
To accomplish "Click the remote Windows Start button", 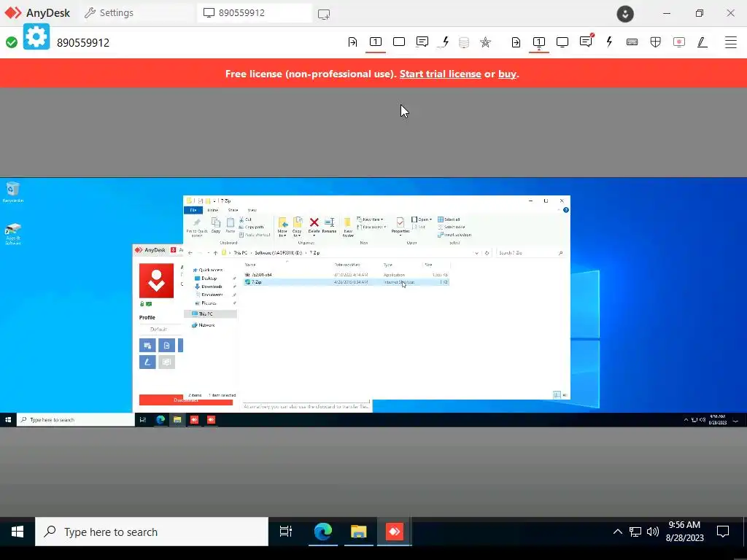I will point(8,419).
